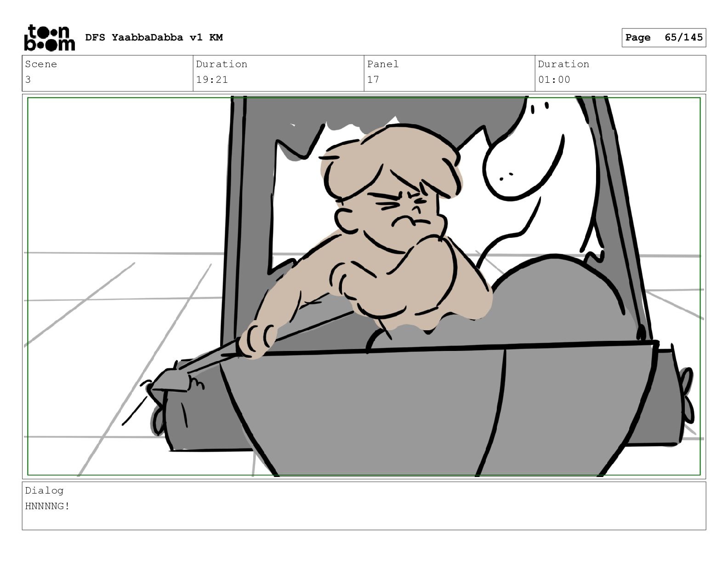Click the Toon Boom logo
Screen dimensions: 728x563
coord(49,38)
